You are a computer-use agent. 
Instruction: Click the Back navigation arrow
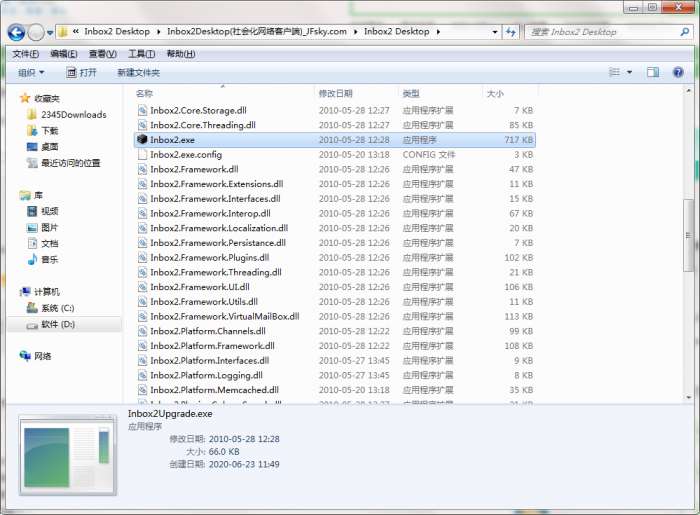click(x=17, y=32)
